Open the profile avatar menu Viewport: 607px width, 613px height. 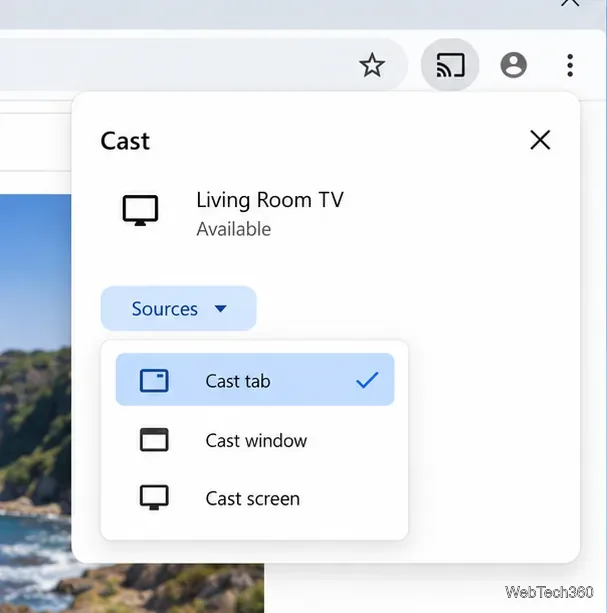513,65
